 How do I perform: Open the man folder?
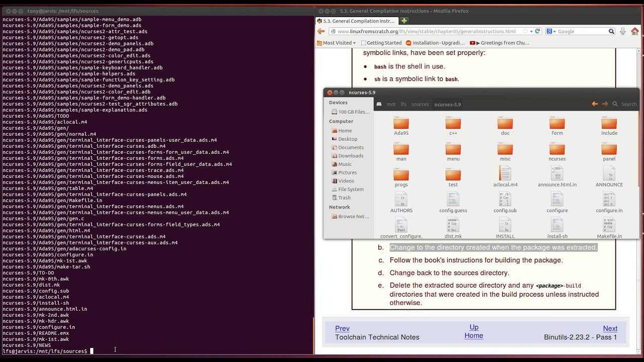point(401,151)
